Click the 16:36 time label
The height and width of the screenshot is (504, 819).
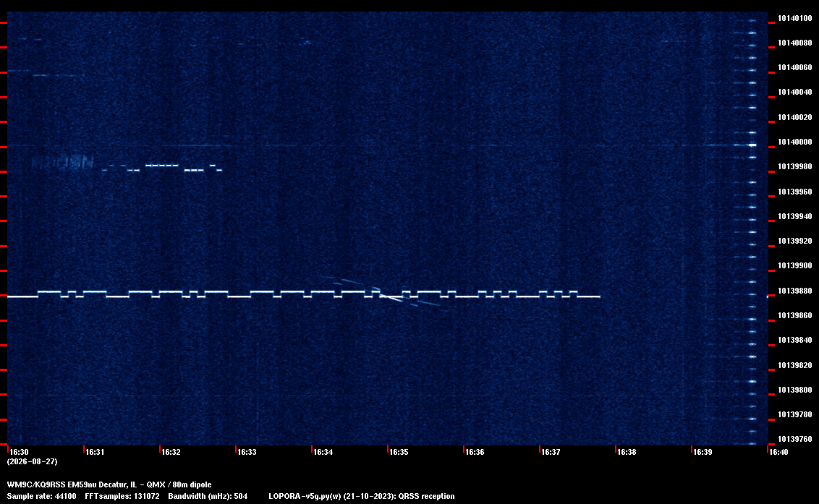point(475,452)
